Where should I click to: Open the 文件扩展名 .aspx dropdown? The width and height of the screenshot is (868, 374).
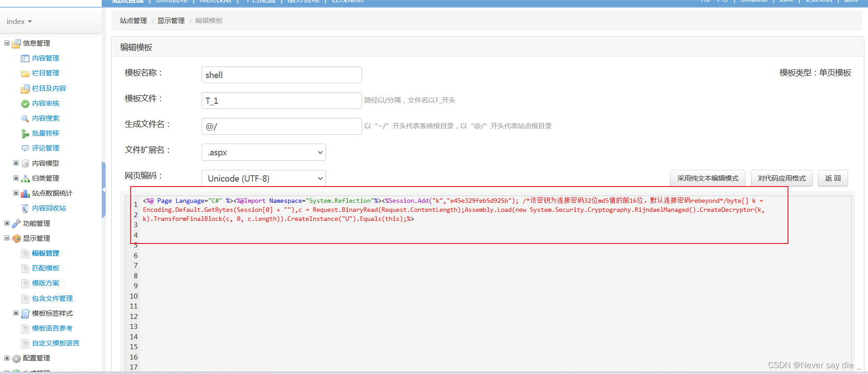(264, 152)
